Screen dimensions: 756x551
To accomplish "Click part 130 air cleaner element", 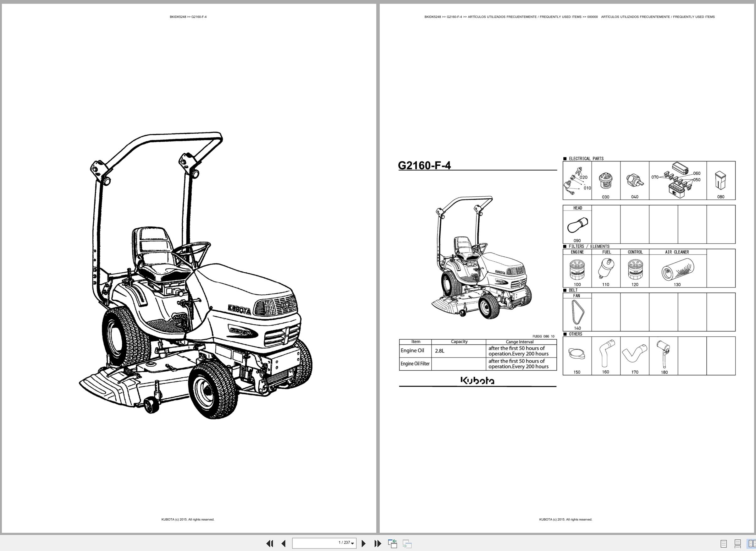I will coord(677,270).
